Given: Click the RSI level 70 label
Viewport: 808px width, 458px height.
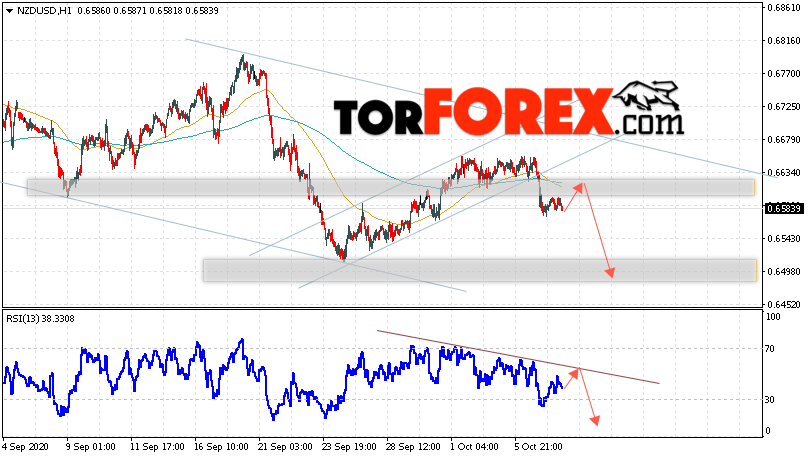Looking at the screenshot, I should 770,349.
